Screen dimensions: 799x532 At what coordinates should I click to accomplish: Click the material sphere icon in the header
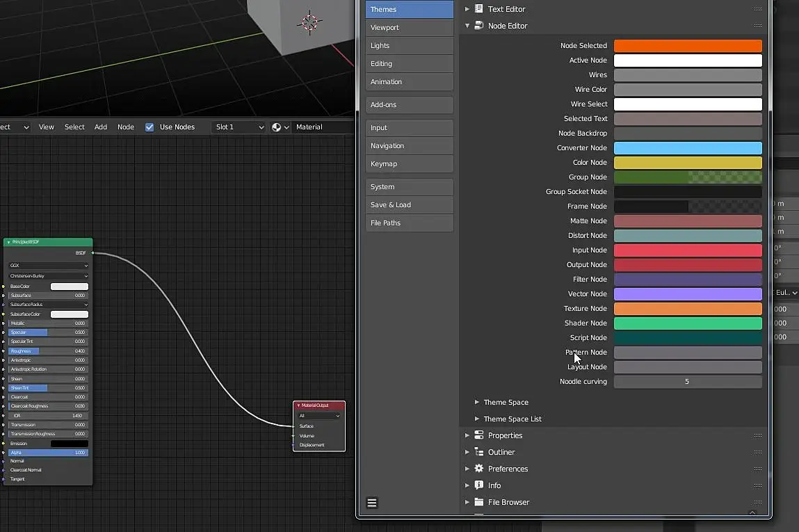(x=277, y=127)
